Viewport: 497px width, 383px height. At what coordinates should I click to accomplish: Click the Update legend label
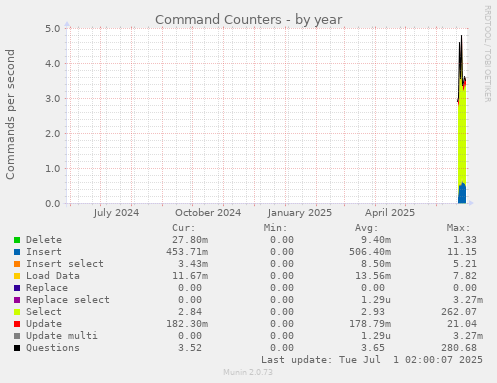[x=44, y=324]
